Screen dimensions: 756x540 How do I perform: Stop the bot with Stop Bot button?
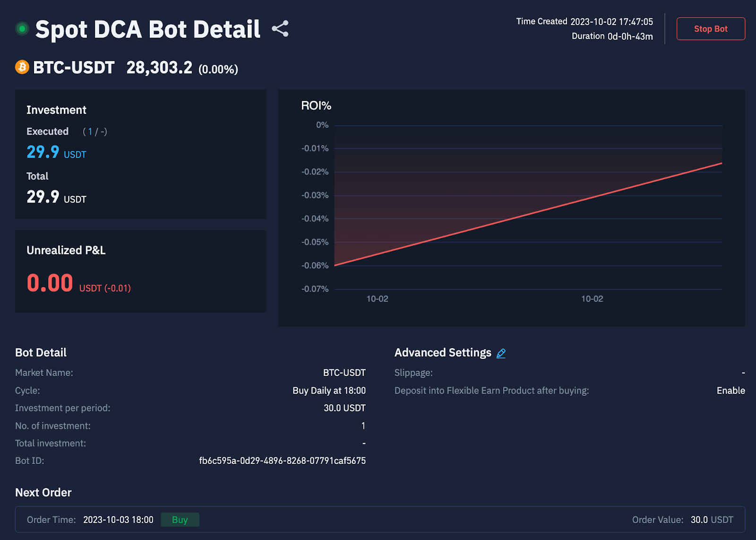tap(711, 29)
